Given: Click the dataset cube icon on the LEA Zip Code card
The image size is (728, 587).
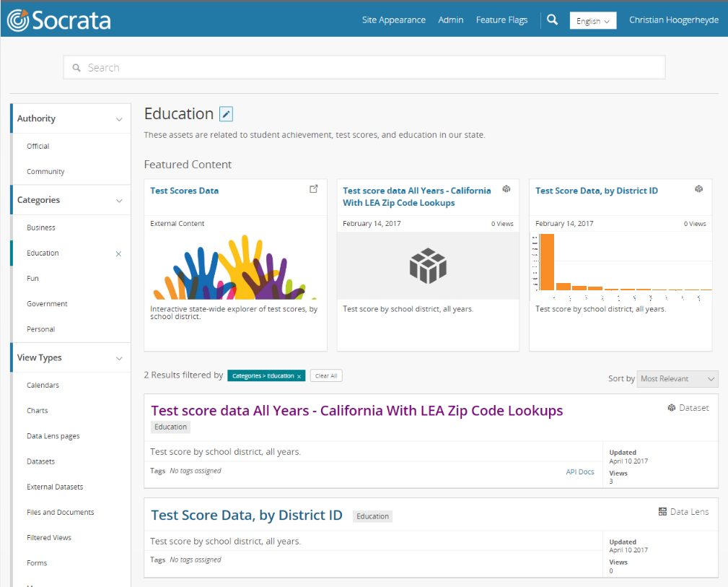Looking at the screenshot, I should coord(506,188).
